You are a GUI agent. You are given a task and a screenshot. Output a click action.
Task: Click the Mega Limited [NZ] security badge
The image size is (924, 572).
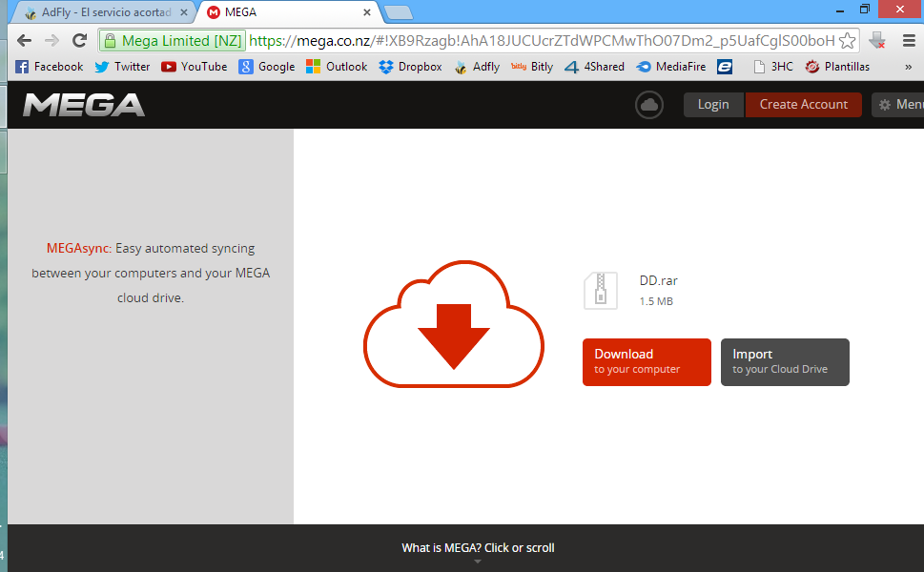172,41
